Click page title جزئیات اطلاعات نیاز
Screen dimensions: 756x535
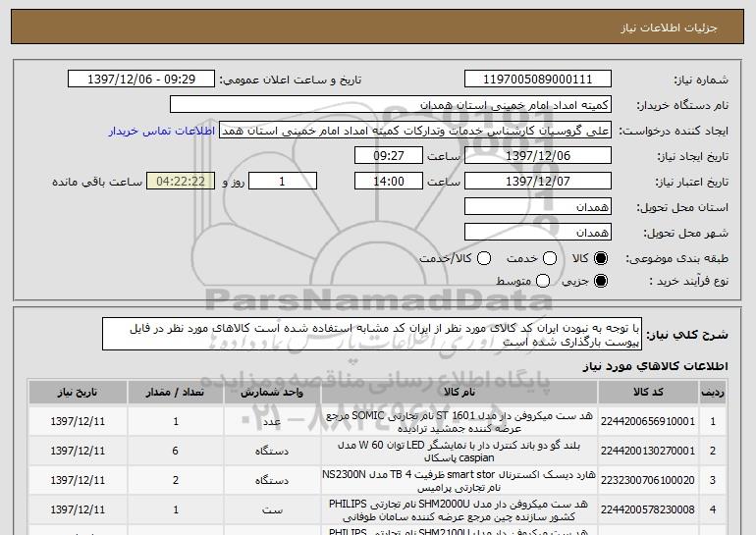(x=669, y=27)
